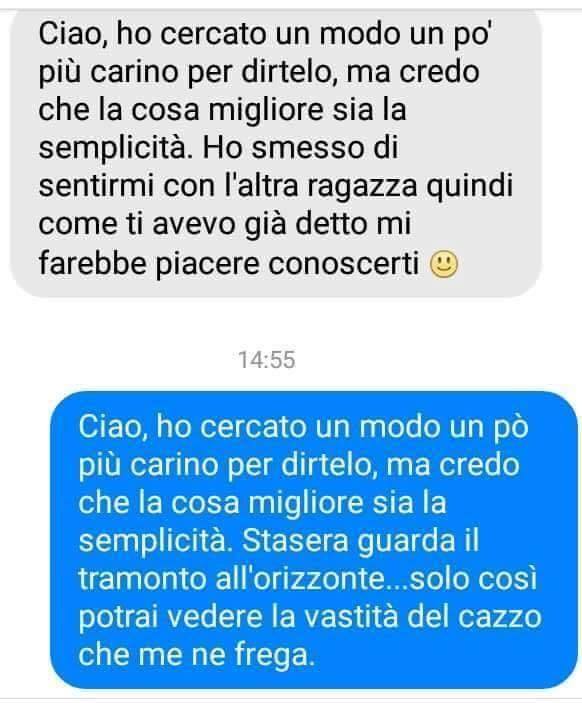Select the received gray message bubble
Viewport: 582px width, 703px height.
point(275,154)
